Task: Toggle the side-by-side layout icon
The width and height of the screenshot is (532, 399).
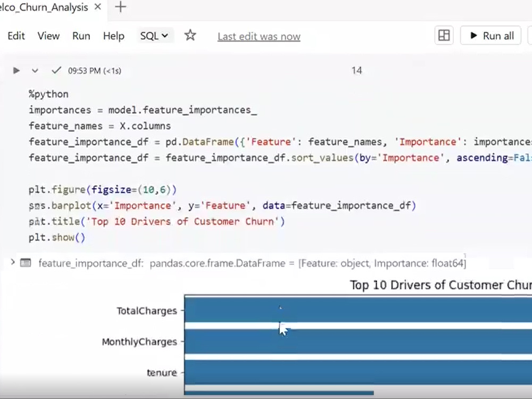Action: coord(444,35)
